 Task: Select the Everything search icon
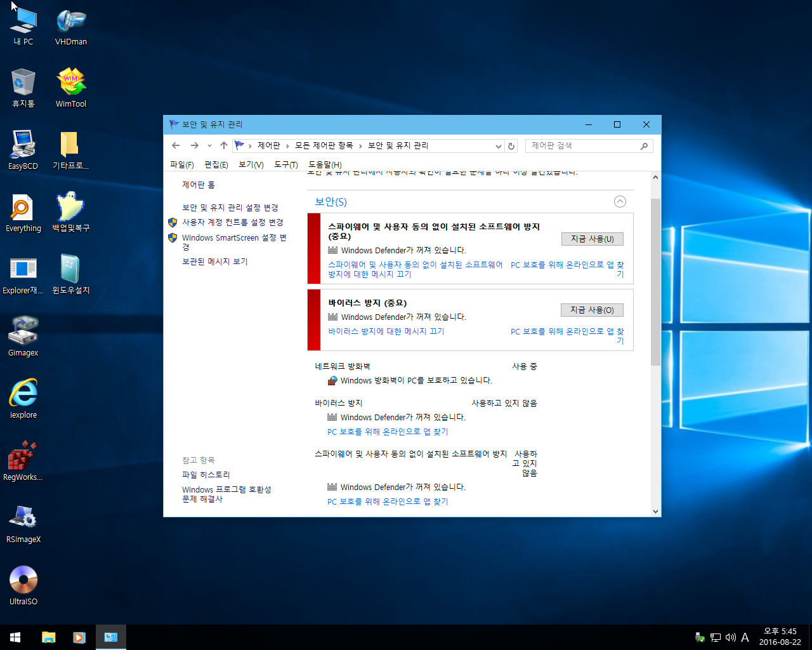pyautogui.click(x=23, y=213)
